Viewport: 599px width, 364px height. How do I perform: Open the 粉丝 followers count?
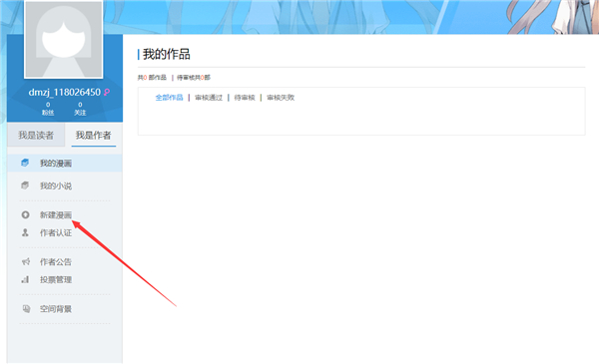[x=48, y=109]
